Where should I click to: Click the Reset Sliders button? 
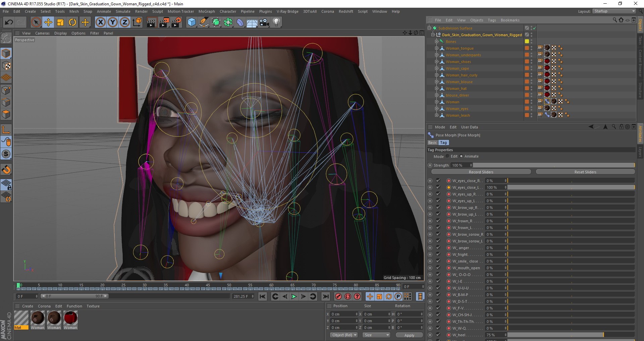(x=585, y=172)
